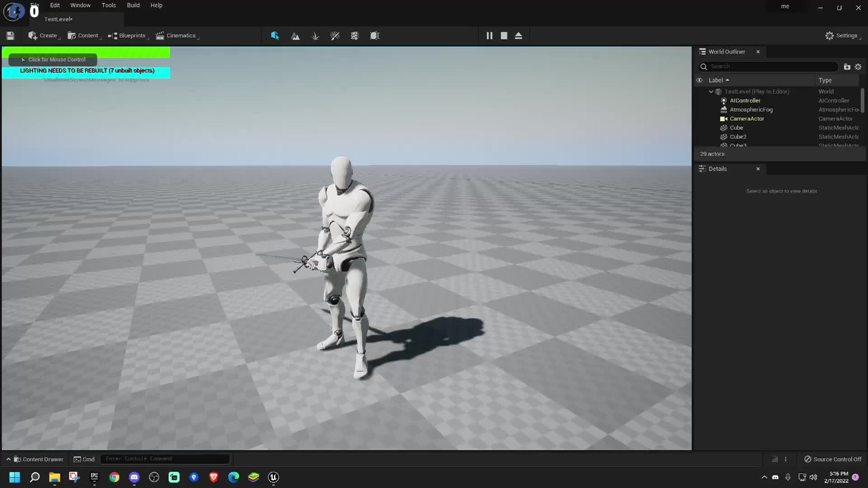Open the Build menu

[133, 5]
